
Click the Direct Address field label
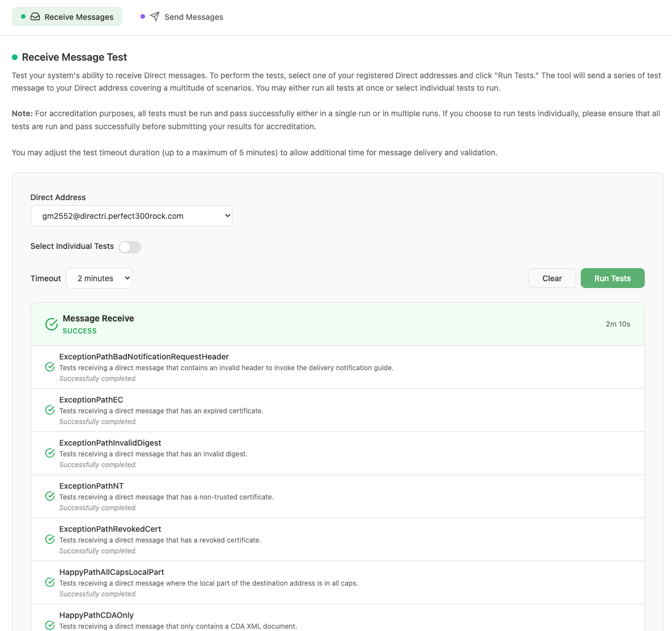point(58,197)
